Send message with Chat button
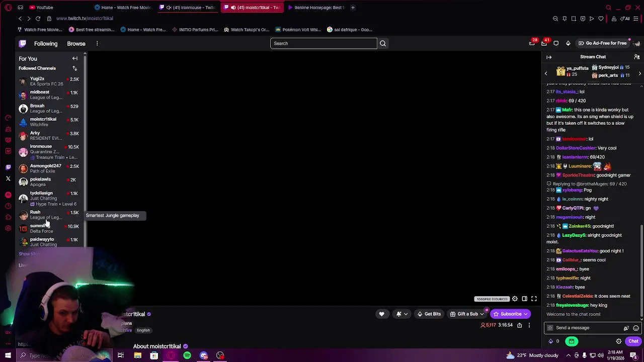The height and width of the screenshot is (362, 644). click(633, 341)
